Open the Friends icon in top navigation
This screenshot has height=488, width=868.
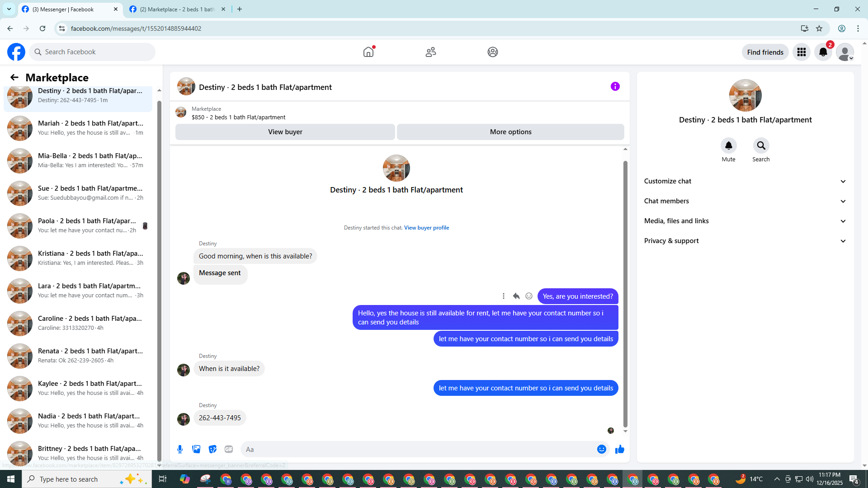coord(431,52)
